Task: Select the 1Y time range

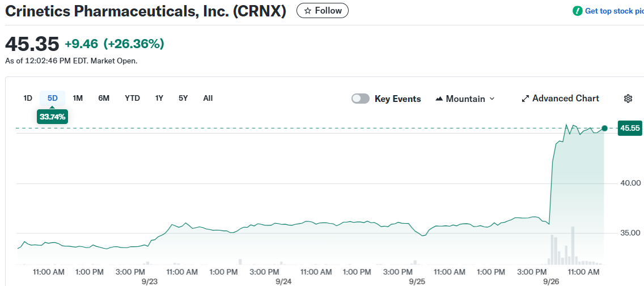Action: pos(159,98)
